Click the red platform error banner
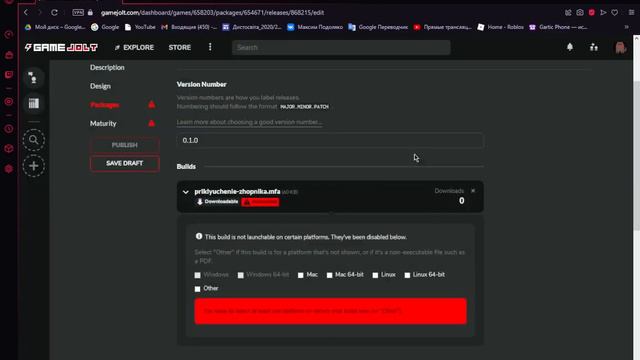The width and height of the screenshot is (640, 360). click(331, 311)
